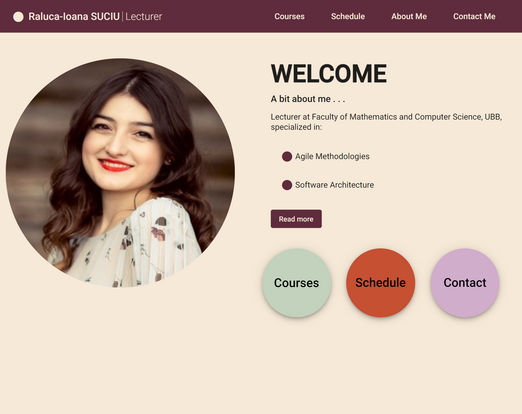Screen dimensions: 522x414
Task: Open Contact Me in navigation bar
Action: [474, 16]
